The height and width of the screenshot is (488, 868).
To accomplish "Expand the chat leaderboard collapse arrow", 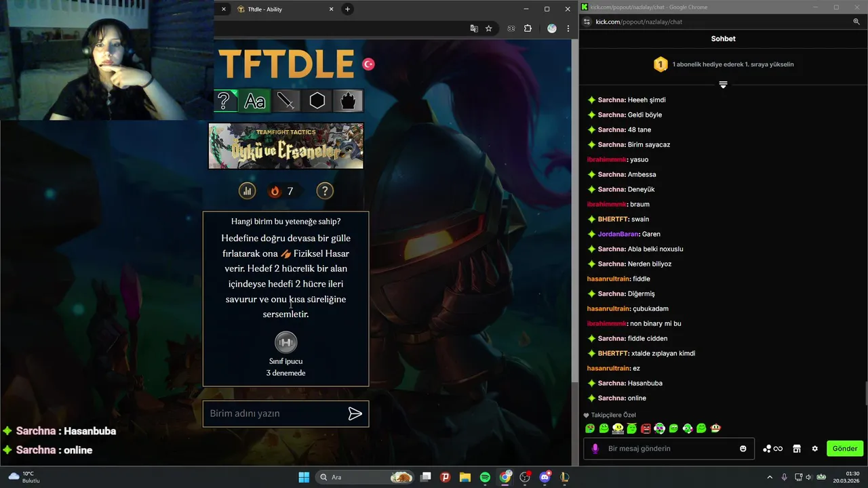I will click(723, 85).
